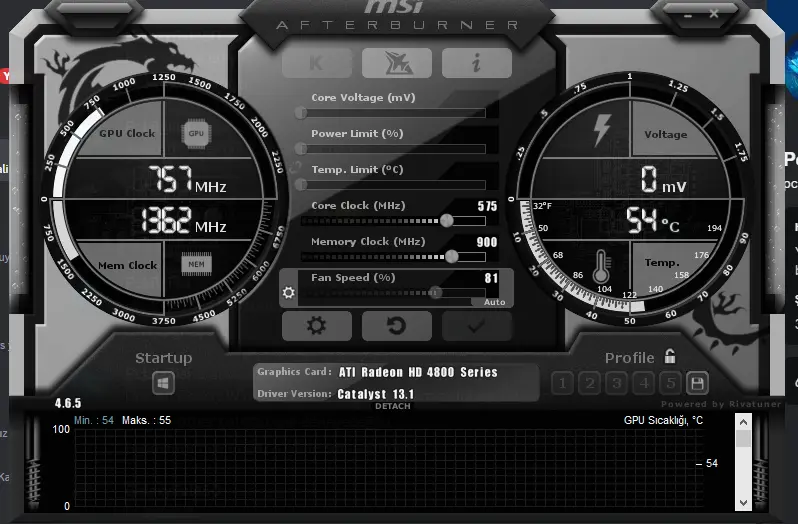Click the Kombustor K button

(x=317, y=63)
